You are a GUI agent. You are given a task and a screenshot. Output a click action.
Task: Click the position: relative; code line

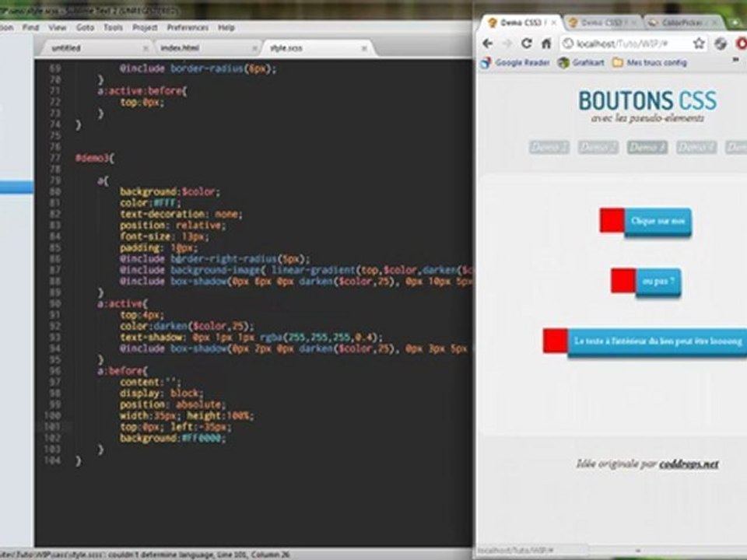tap(173, 226)
